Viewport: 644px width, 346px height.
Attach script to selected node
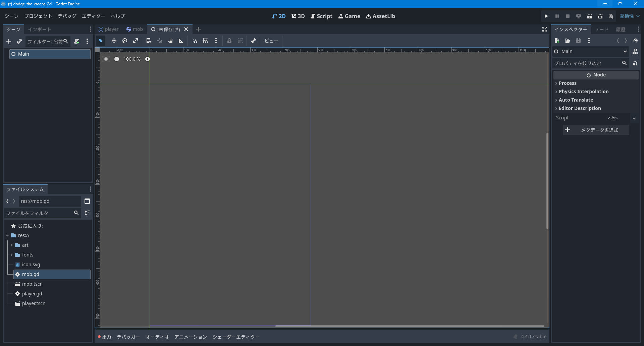[76, 41]
